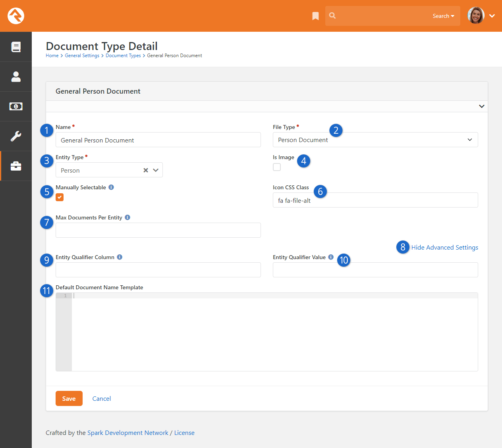The image size is (502, 448).
Task: Open the License link
Action: 184,433
